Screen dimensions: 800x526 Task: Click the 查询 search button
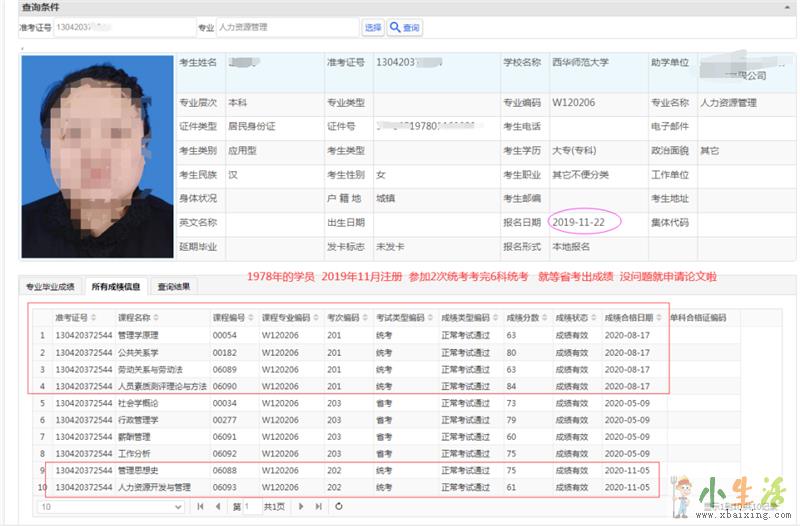coord(405,28)
